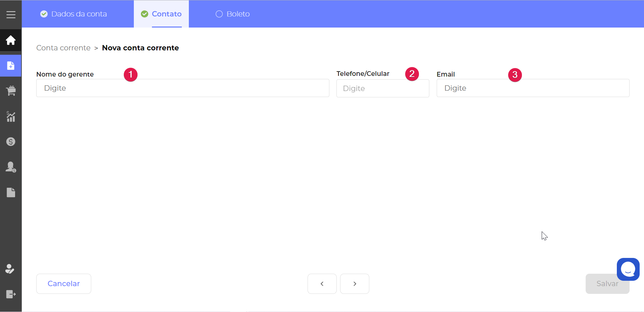644x312 pixels.
Task: Open the shopping cart section
Action: (11, 91)
